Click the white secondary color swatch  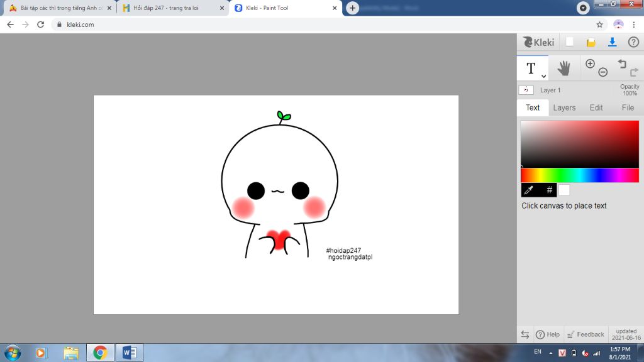coord(564,190)
